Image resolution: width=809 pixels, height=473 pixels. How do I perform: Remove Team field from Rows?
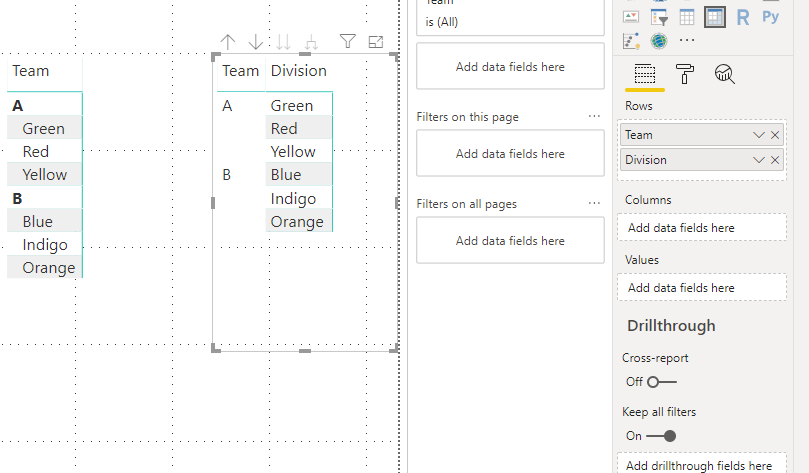pyautogui.click(x=775, y=135)
